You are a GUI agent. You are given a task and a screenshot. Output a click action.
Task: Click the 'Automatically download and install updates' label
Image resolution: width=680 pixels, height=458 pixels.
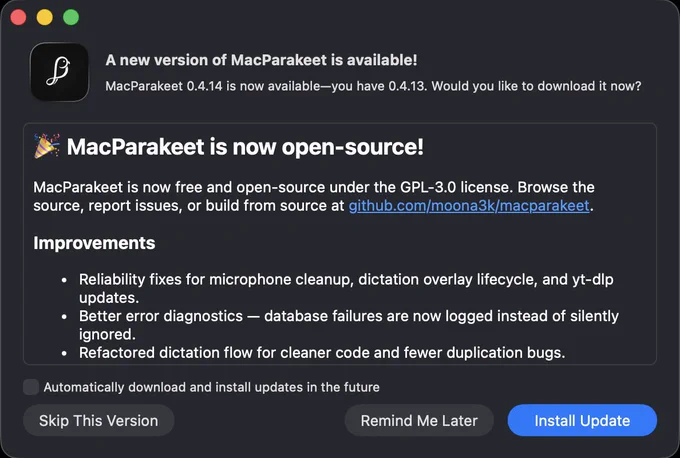[212, 387]
